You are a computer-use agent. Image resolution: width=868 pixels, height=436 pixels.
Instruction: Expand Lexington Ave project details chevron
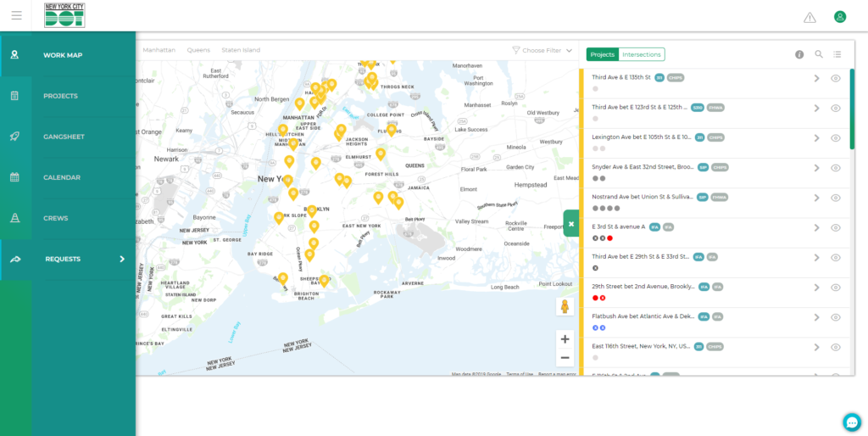coord(817,137)
